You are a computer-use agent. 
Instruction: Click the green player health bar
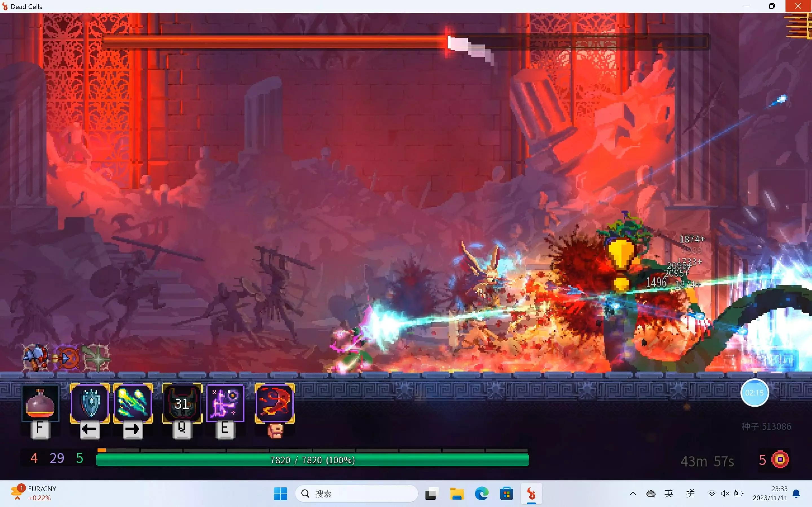(312, 460)
